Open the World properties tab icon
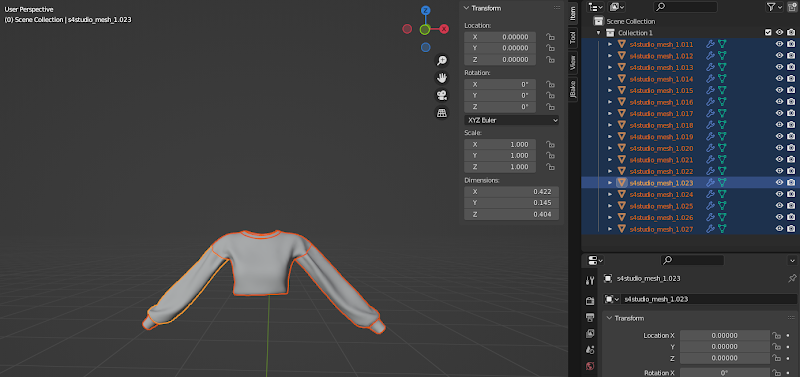The image size is (800, 377). point(590,366)
